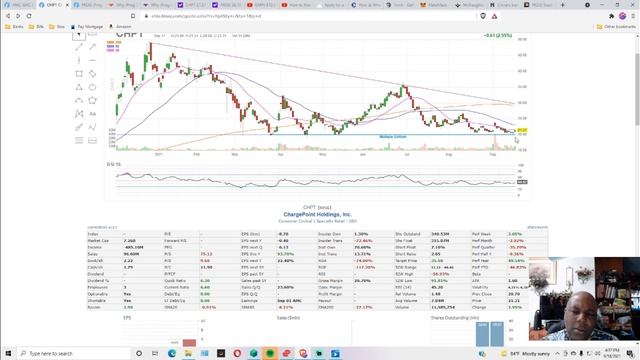Click the Sales ($mln) chart heading
The image size is (640, 360).
pos(288,318)
